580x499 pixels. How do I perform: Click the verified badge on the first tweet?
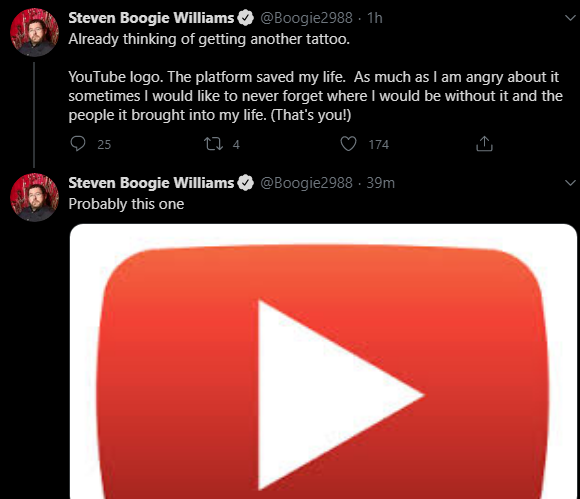tap(245, 18)
